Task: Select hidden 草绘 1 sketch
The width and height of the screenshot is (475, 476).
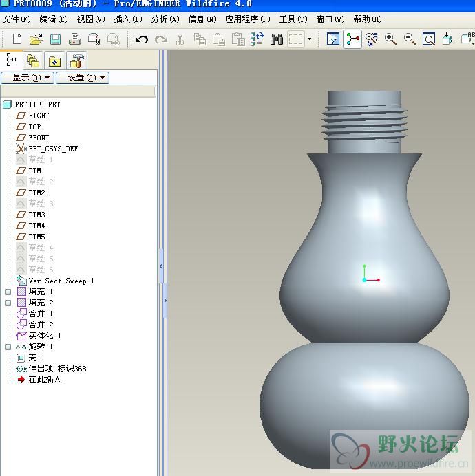Action: click(41, 160)
